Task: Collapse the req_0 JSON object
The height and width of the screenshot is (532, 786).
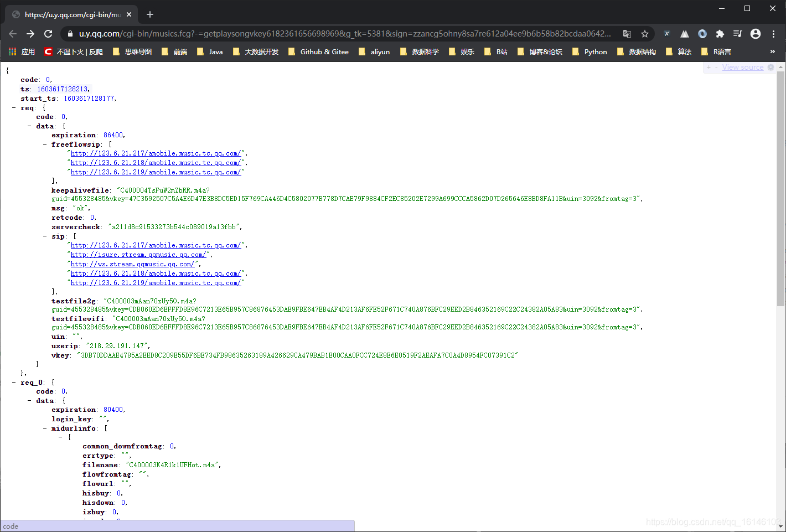Action: pyautogui.click(x=14, y=383)
